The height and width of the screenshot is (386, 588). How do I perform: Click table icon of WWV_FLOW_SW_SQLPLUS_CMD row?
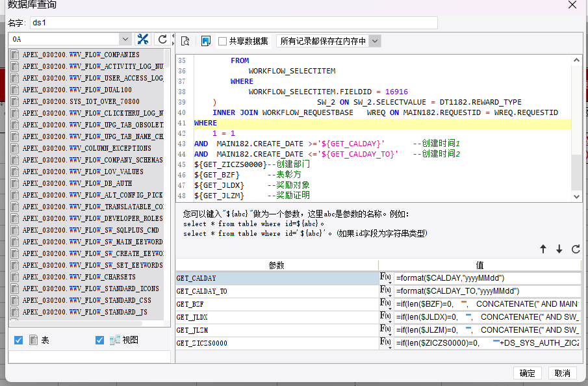click(x=15, y=230)
